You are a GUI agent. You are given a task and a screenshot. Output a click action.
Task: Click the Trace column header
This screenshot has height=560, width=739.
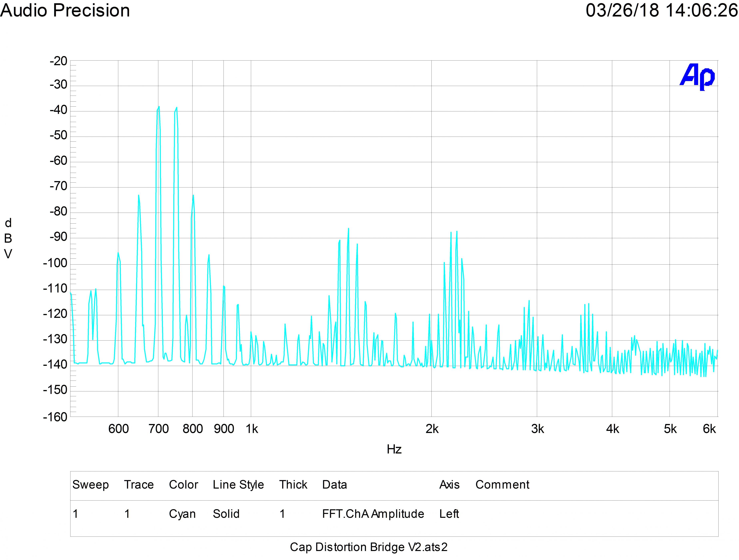pos(139,485)
